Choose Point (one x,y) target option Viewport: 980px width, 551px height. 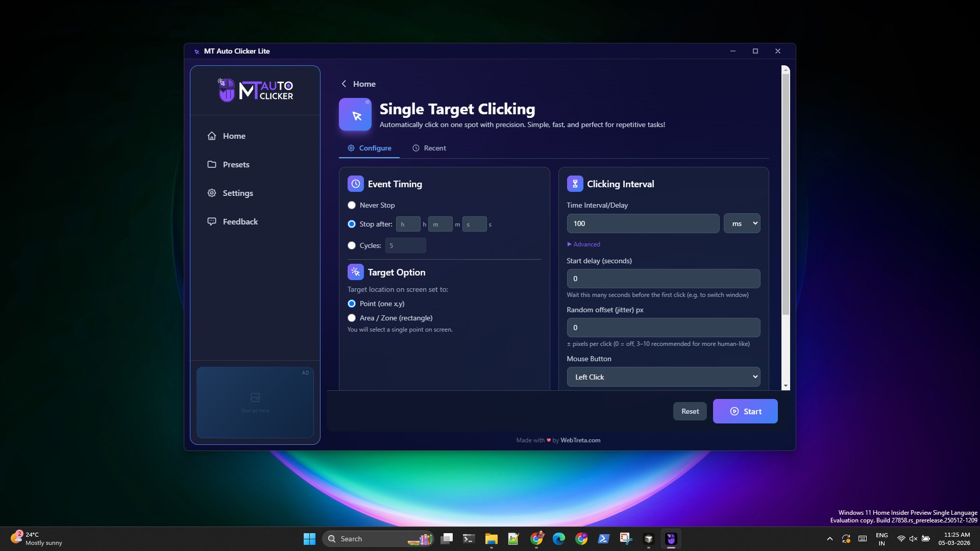[x=352, y=304]
